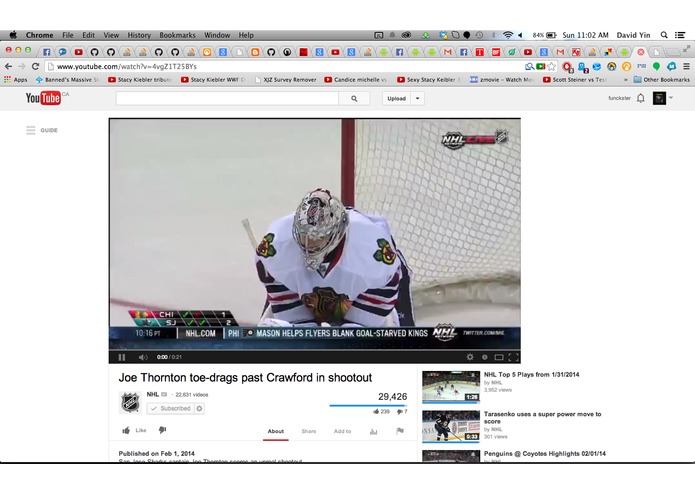695x494 pixels.
Task: Click the NHL channel shield avatar
Action: [x=131, y=402]
